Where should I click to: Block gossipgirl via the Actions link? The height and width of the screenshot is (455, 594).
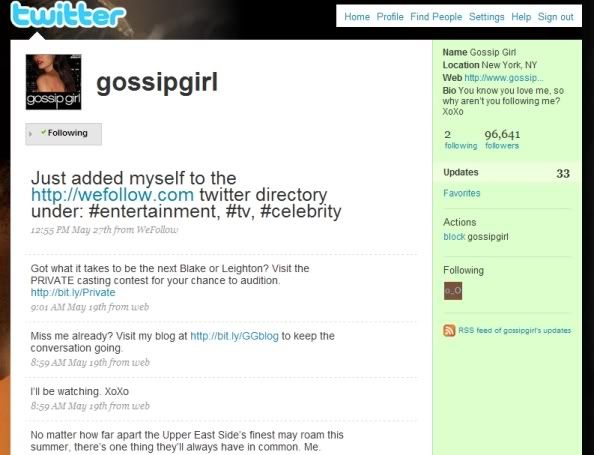coord(454,237)
